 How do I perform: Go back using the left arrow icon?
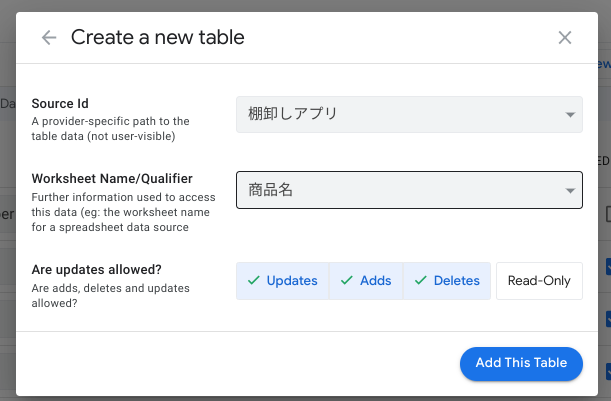(x=49, y=38)
